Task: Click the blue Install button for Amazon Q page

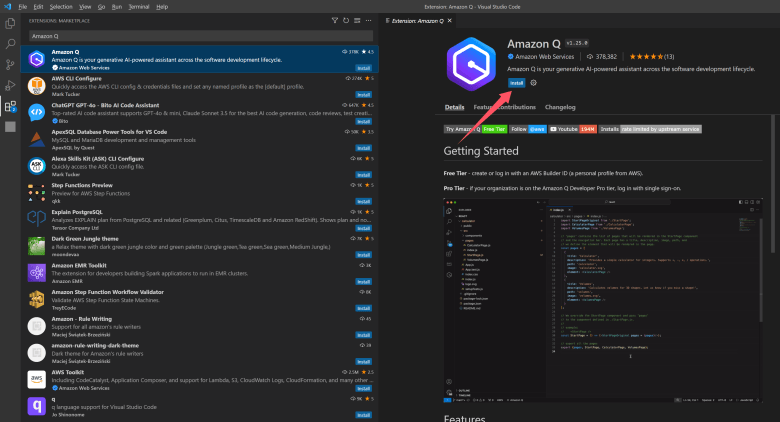Action: [516, 83]
